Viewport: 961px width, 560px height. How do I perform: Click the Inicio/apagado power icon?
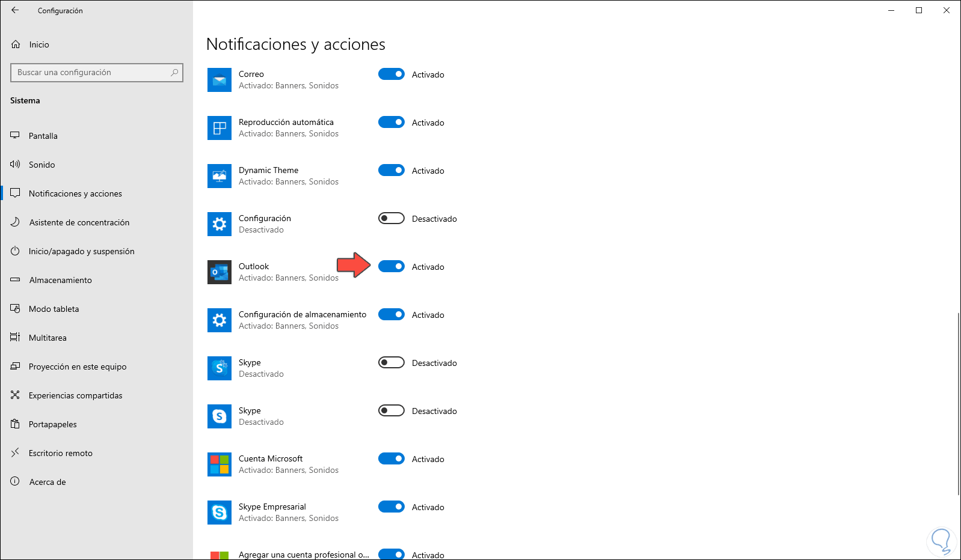click(x=15, y=251)
